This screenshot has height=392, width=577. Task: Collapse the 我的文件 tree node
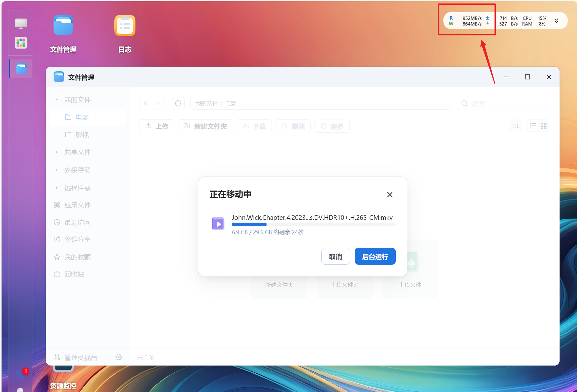tap(57, 100)
